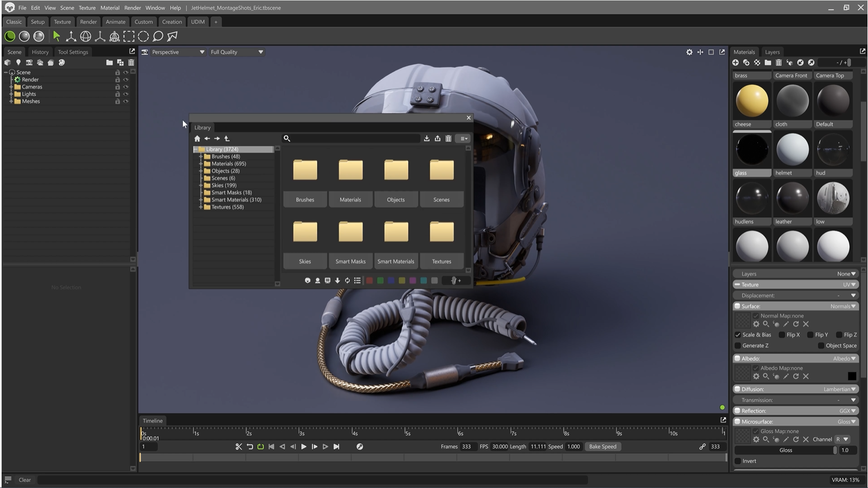
Task: Enable the Flip X checkbox
Action: [x=782, y=335]
